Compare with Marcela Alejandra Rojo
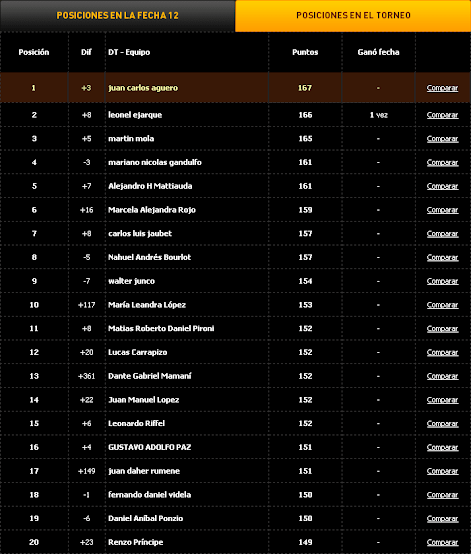 442,210
